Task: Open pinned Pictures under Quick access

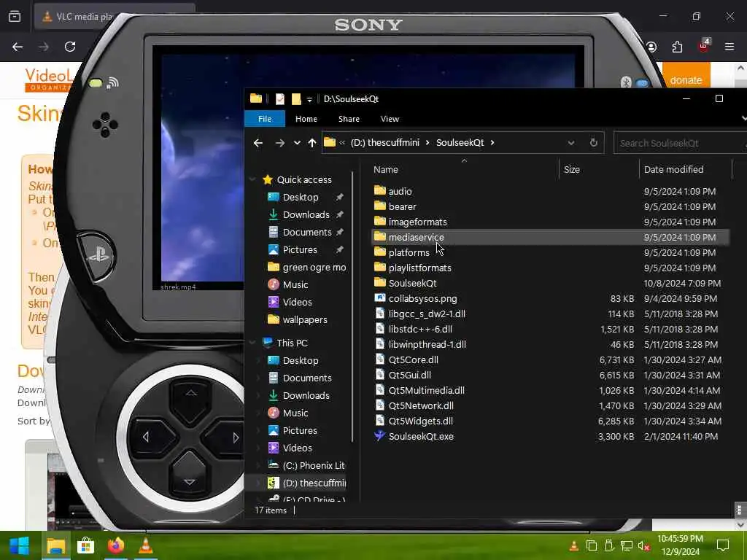Action: (300, 249)
